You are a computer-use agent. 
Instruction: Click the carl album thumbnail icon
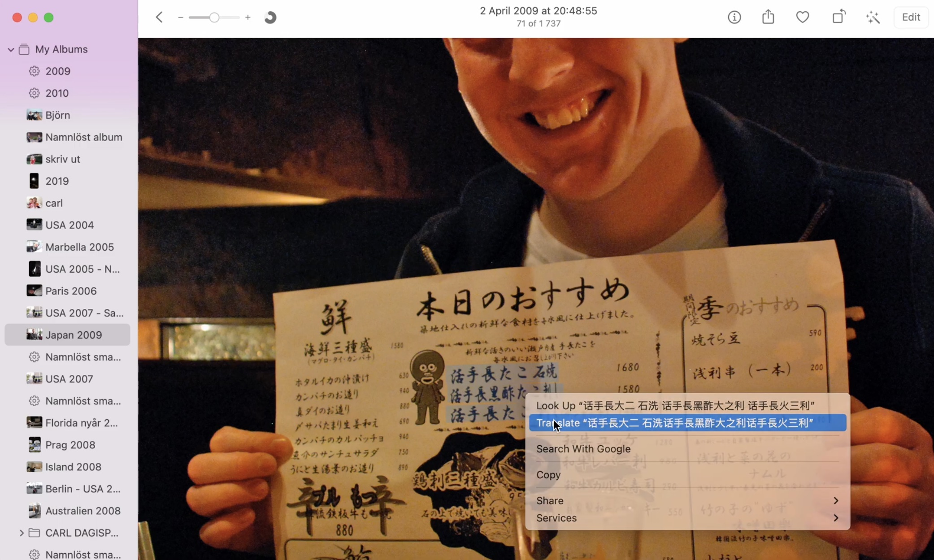(34, 203)
